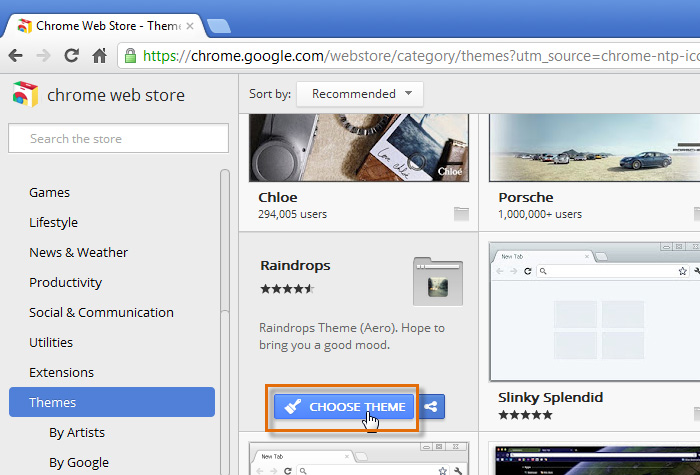
Task: Reload the page with the refresh icon
Action: click(x=71, y=55)
